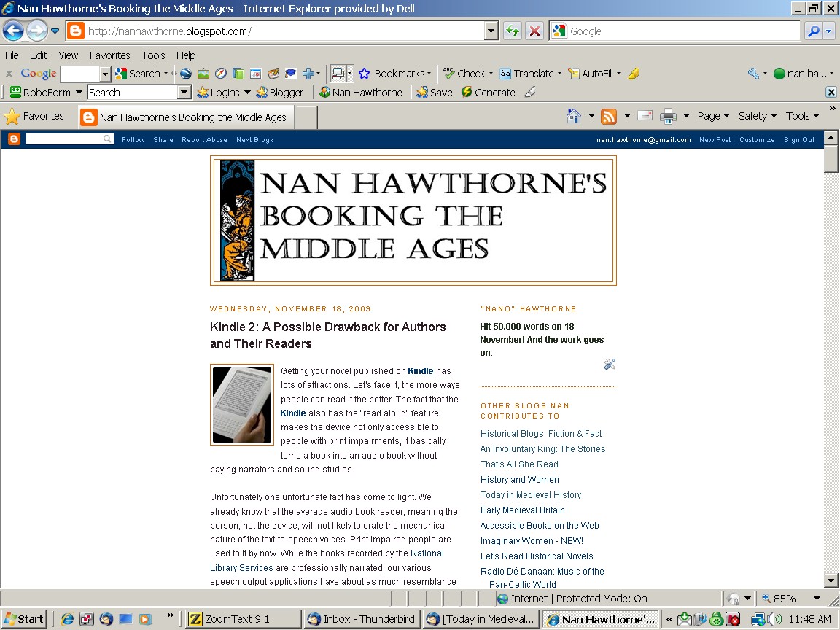This screenshot has width=840, height=630.
Task: Open Kindle 2 post title
Action: (327, 335)
